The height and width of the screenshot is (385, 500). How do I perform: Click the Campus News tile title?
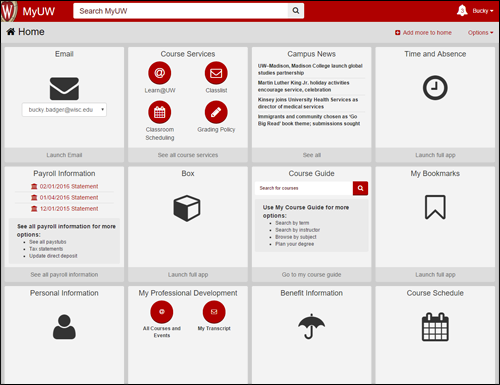(x=311, y=54)
